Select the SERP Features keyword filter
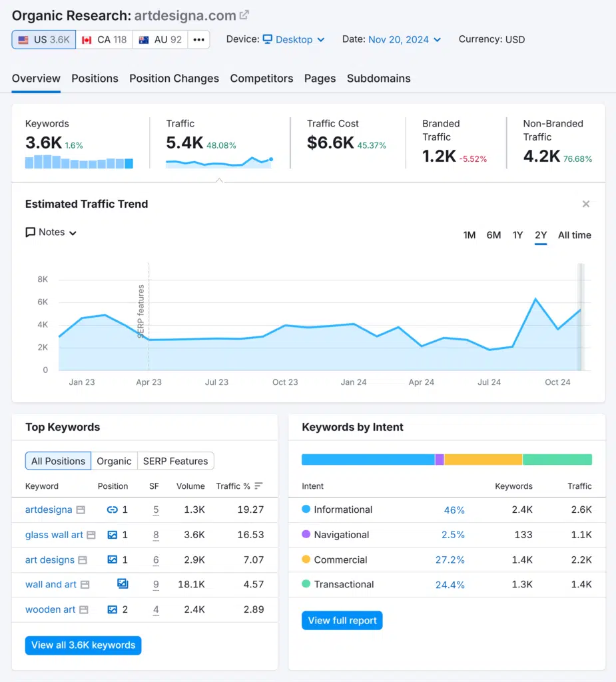 click(x=176, y=461)
